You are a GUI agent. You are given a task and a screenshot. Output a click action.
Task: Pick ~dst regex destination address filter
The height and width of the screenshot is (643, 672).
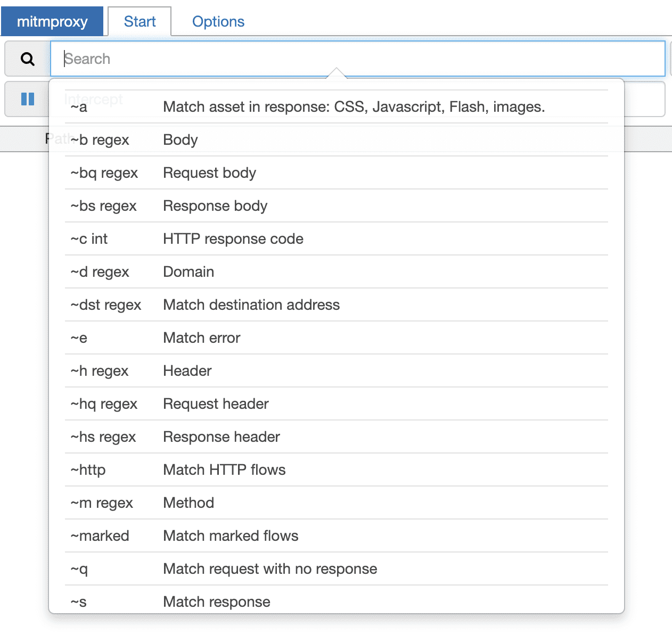click(337, 305)
